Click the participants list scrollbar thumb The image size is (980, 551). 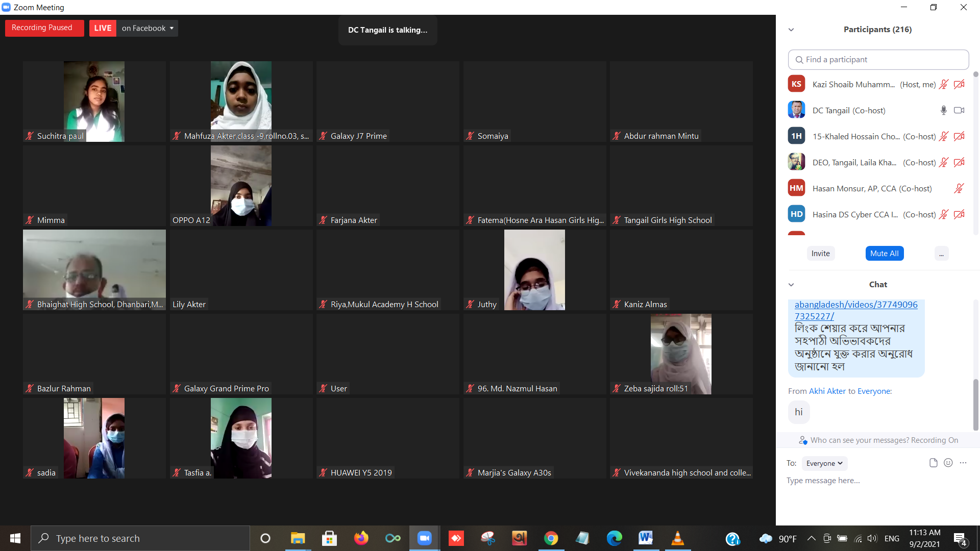(x=976, y=74)
